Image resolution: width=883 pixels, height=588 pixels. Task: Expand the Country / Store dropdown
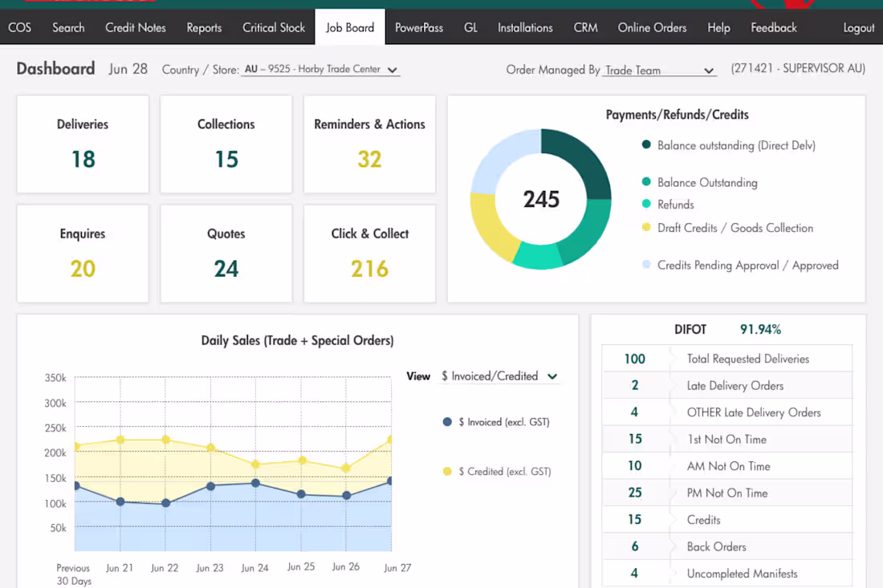pyautogui.click(x=320, y=70)
